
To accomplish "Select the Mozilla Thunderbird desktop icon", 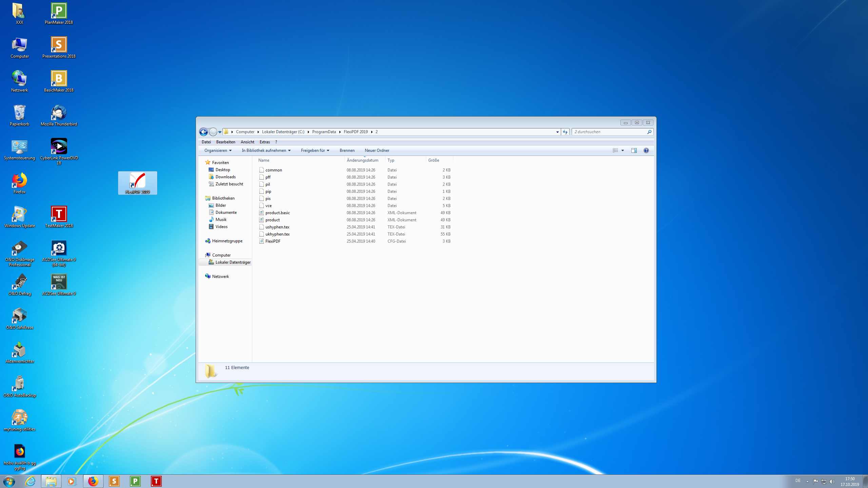I will [x=59, y=115].
